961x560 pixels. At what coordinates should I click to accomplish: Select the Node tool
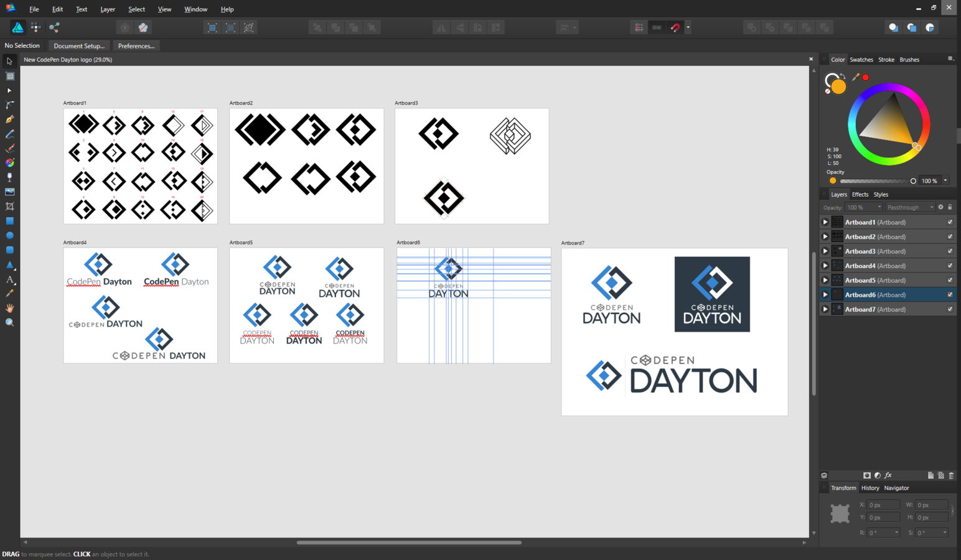click(x=9, y=90)
